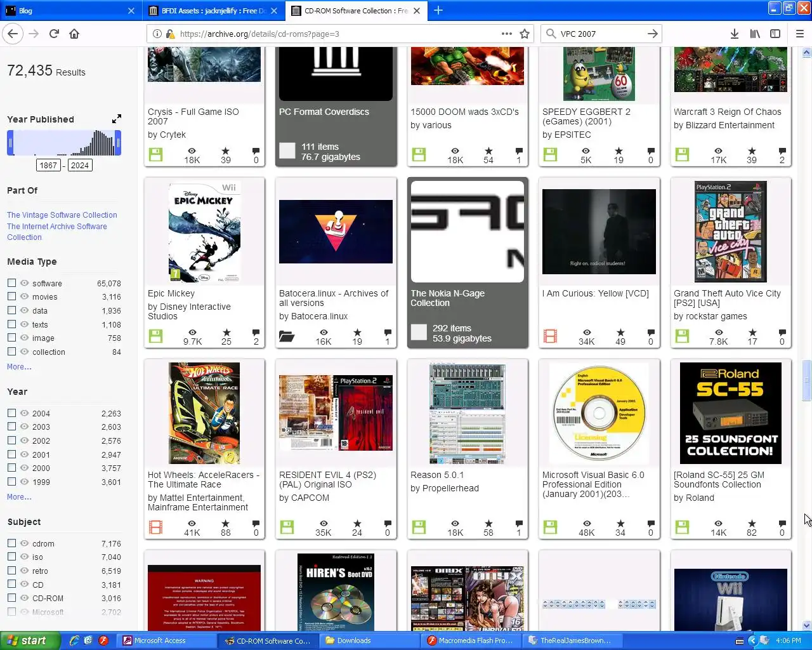812x650 pixels.
Task: Edit the 1867 start year field
Action: pos(48,165)
